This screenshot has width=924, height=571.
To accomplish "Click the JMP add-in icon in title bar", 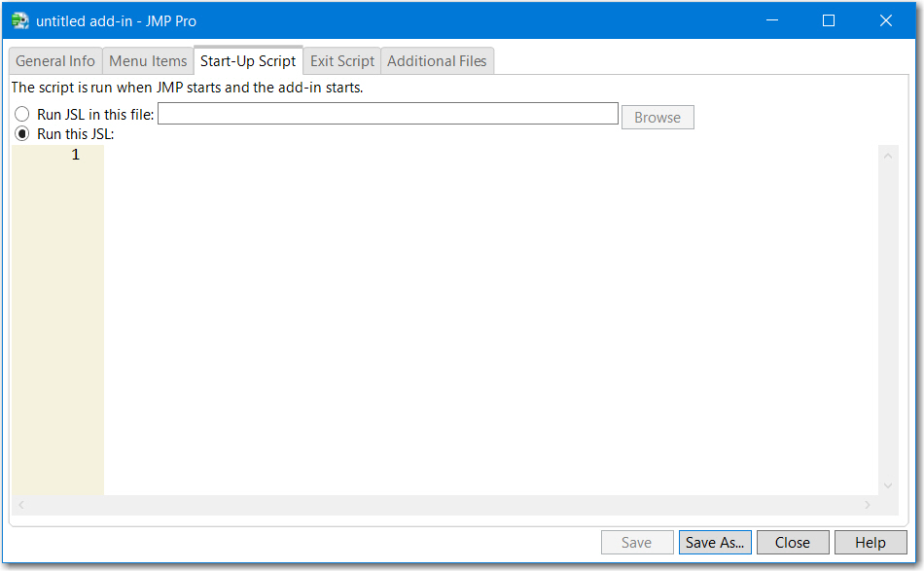I will coord(19,20).
